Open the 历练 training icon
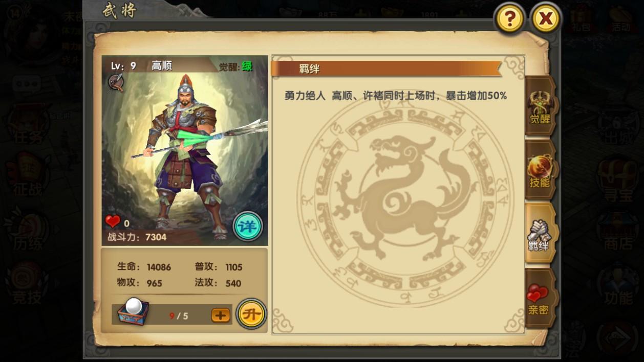This screenshot has width=644, height=362. click(28, 232)
